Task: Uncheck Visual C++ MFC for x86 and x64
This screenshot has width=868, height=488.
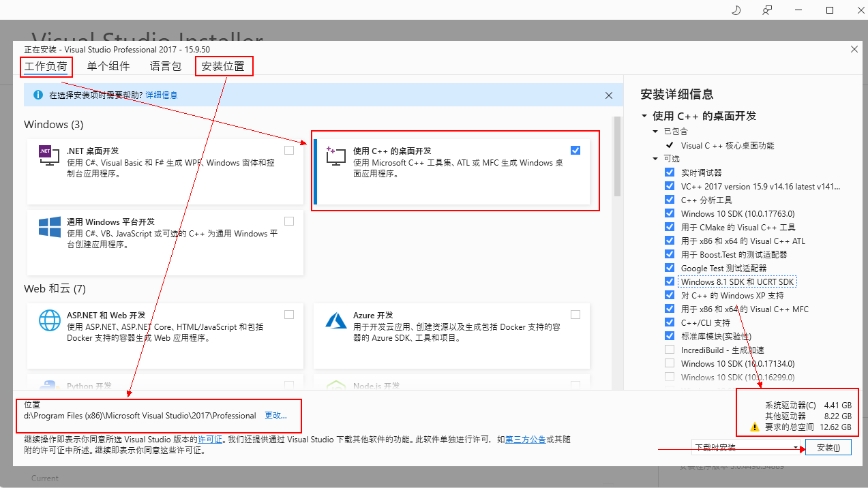Action: click(669, 309)
